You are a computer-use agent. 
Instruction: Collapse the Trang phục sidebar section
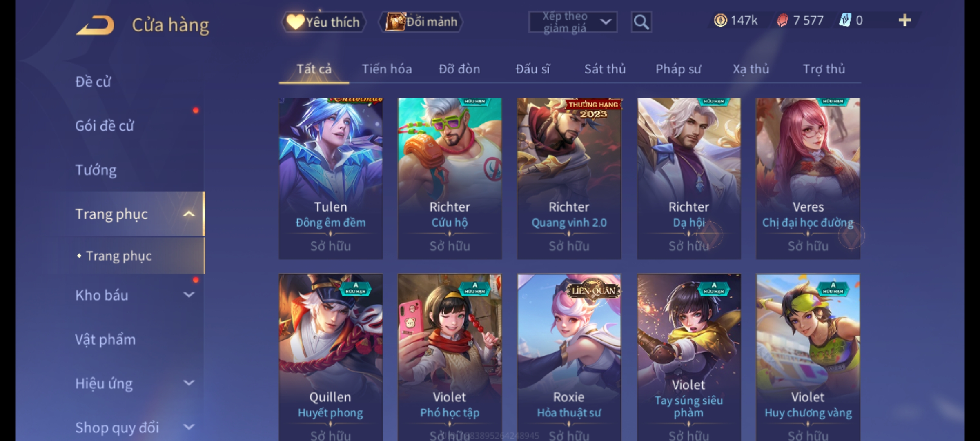point(189,214)
